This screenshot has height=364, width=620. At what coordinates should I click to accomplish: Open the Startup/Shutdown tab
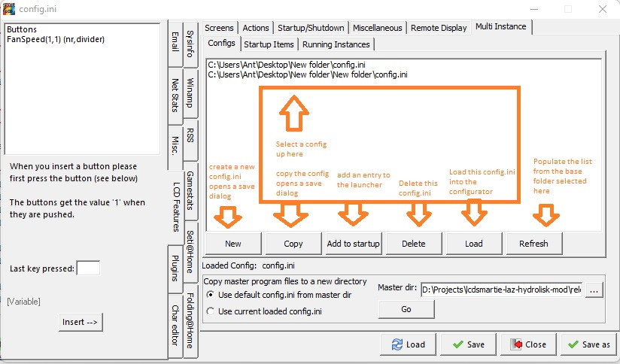point(311,28)
